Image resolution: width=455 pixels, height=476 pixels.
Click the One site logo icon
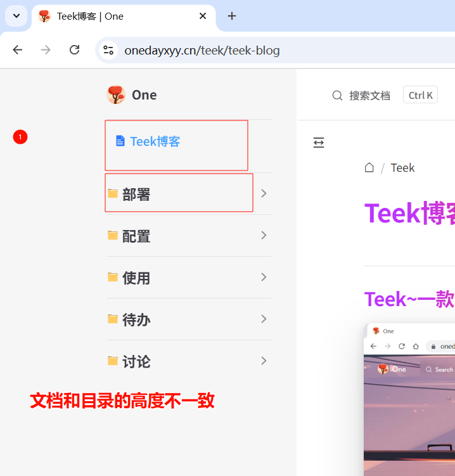tap(116, 94)
